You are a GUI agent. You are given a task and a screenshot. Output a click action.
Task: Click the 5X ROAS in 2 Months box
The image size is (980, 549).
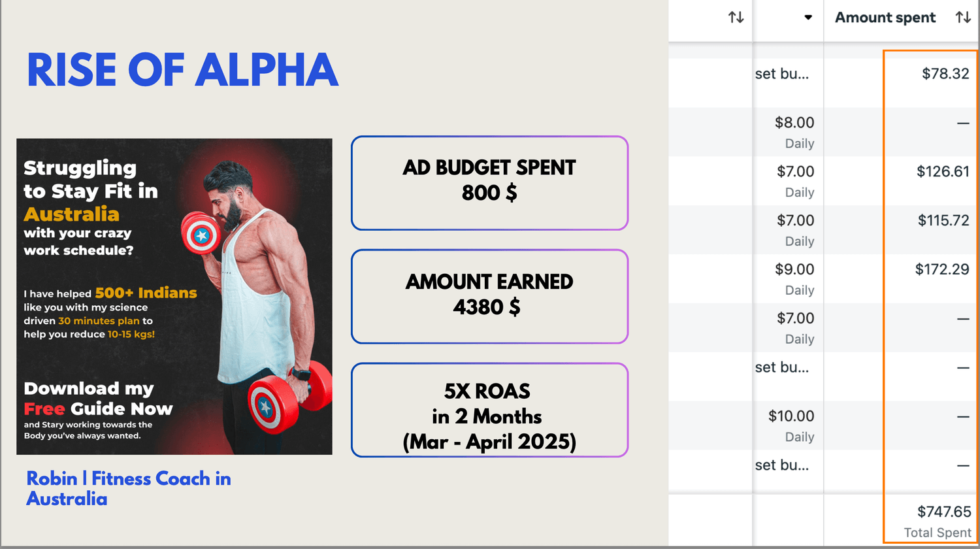pos(489,410)
